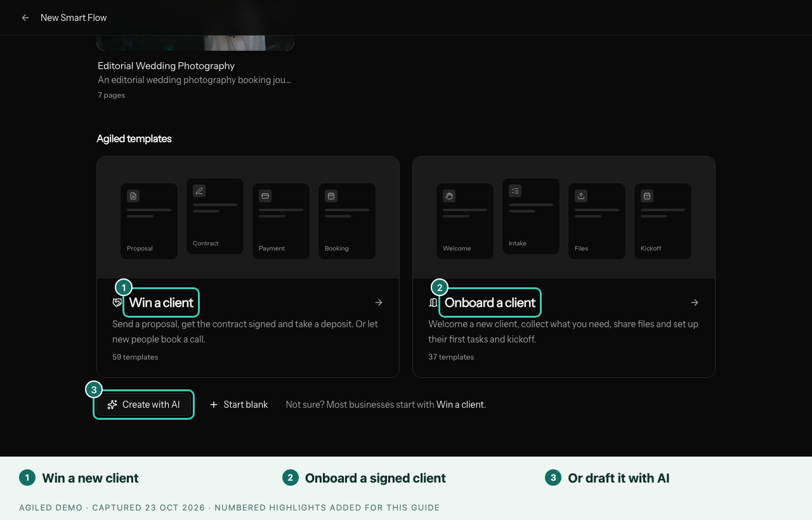Viewport: 812px width, 520px height.
Task: Click the Welcome step label
Action: click(x=457, y=249)
